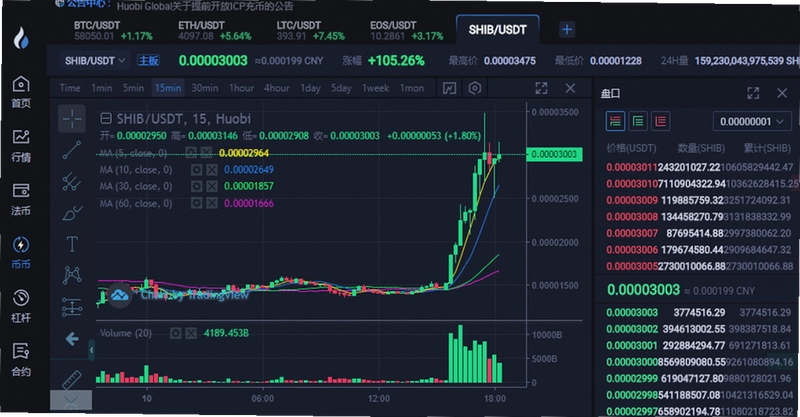Click the Huobi flame logo
This screenshot has width=800, height=417.
[x=20, y=38]
